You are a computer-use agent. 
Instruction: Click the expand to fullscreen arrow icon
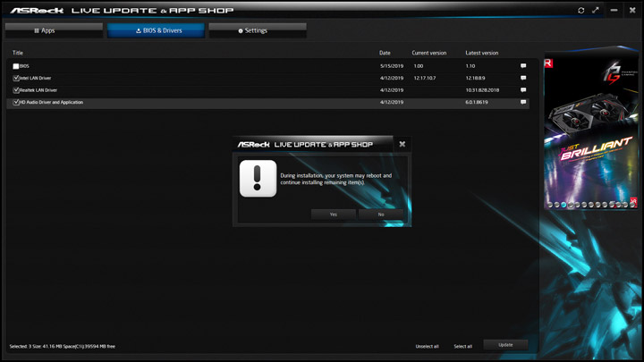[596, 10]
